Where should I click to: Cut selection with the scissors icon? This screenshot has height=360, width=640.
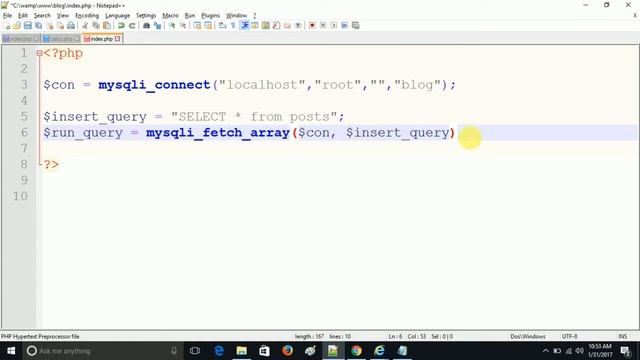85,26
